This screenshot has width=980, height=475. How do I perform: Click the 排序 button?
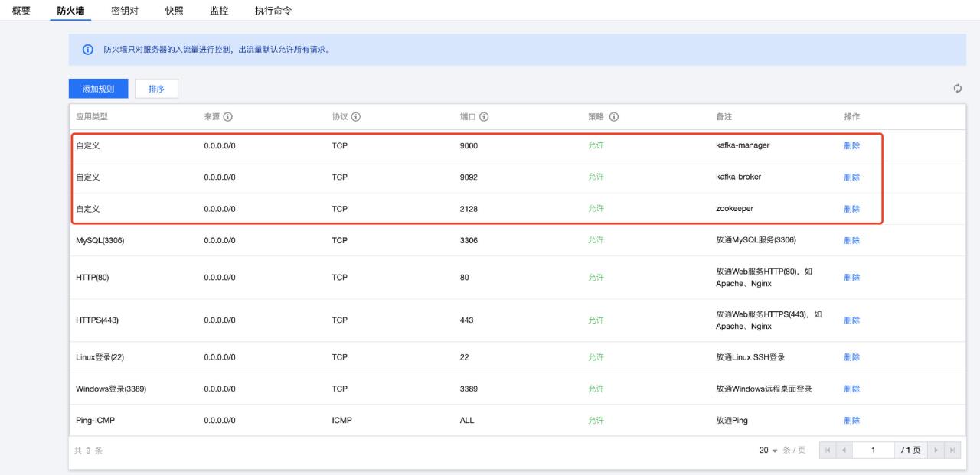[x=156, y=89]
